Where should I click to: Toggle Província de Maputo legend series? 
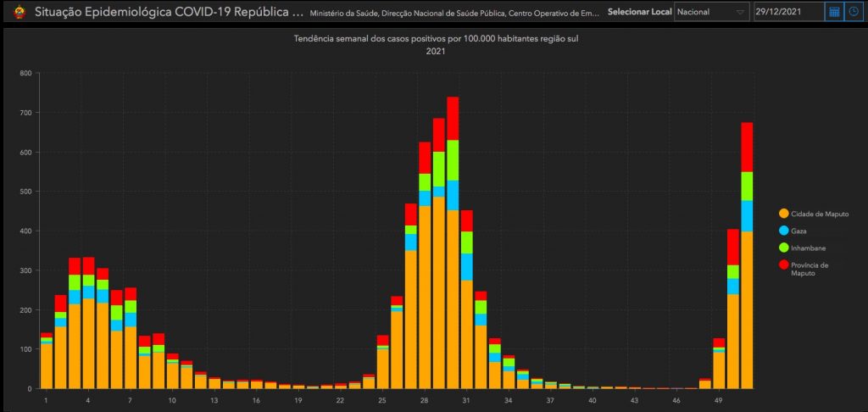click(x=809, y=269)
